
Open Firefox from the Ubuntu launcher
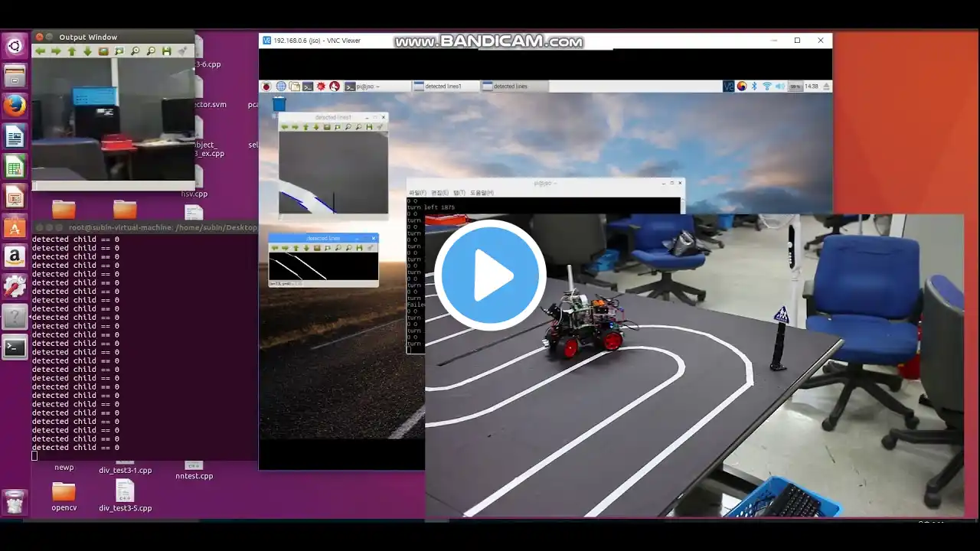click(x=15, y=106)
